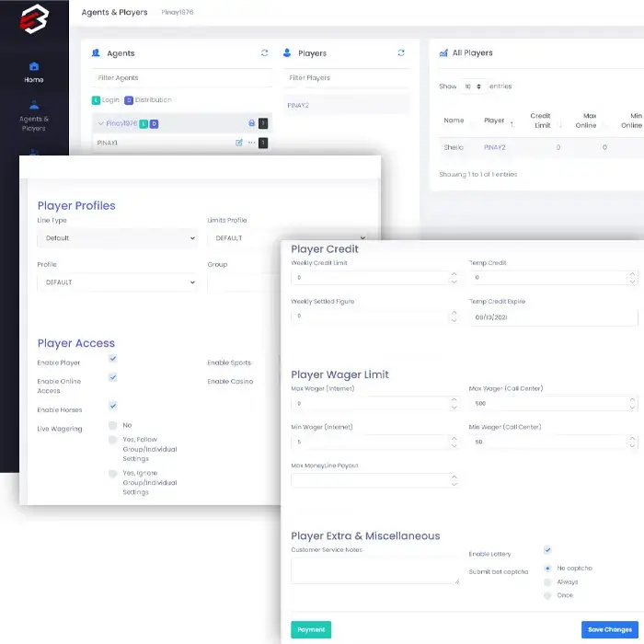Click the Sheila name cell
The height and width of the screenshot is (644, 644).
454,147
